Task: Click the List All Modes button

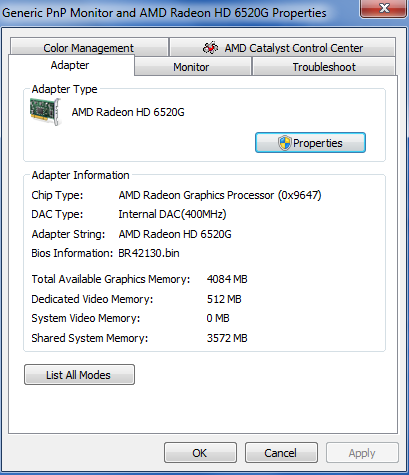Action: (x=79, y=375)
